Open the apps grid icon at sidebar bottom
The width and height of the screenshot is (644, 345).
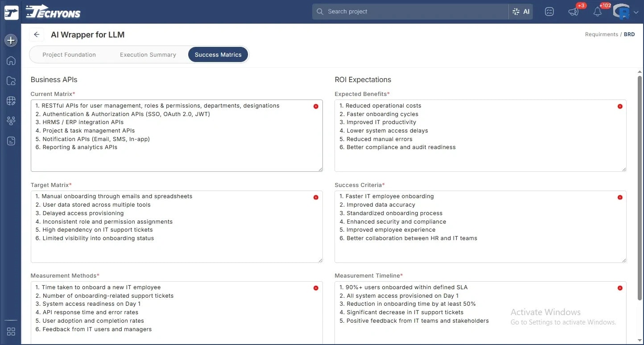point(11,332)
